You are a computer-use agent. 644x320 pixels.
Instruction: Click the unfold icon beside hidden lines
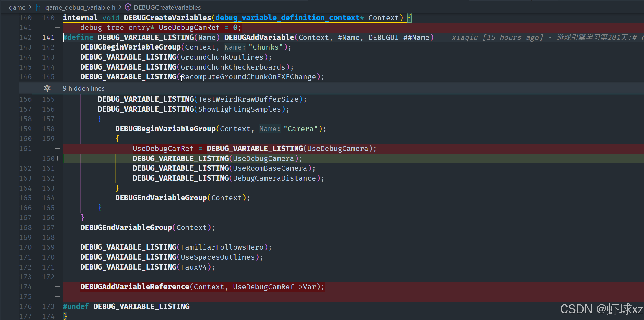pos(47,88)
